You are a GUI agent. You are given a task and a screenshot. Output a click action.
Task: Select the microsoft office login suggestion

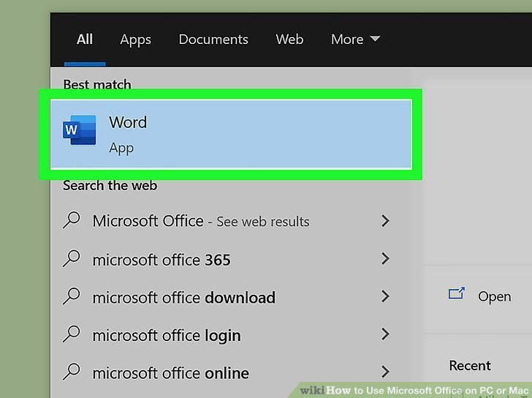tap(231, 335)
